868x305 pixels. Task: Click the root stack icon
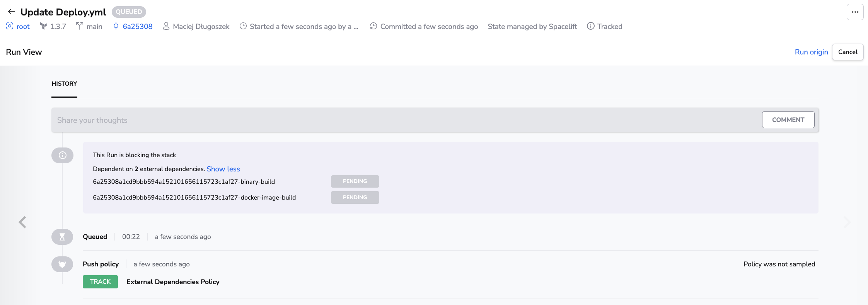click(x=10, y=26)
